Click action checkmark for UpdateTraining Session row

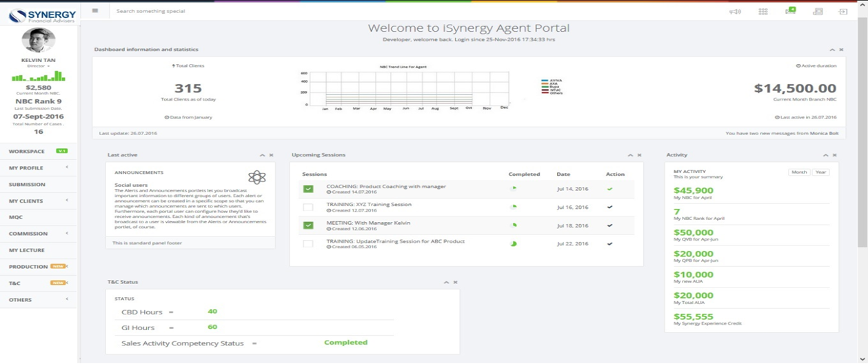pyautogui.click(x=609, y=244)
